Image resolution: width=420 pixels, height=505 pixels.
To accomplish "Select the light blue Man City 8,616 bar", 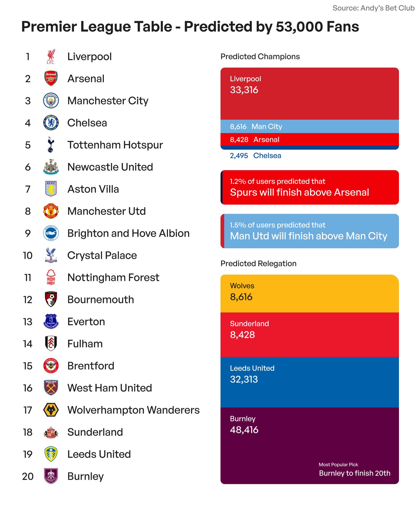I will [309, 127].
